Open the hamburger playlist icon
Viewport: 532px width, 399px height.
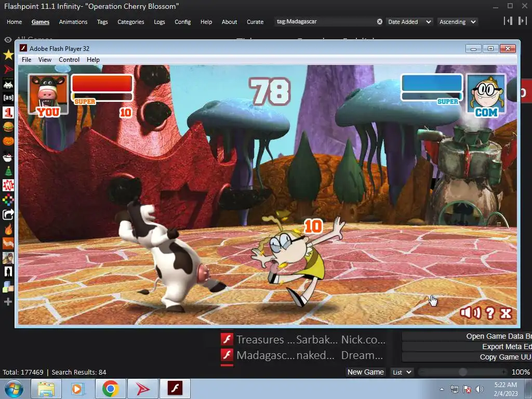coord(8,127)
